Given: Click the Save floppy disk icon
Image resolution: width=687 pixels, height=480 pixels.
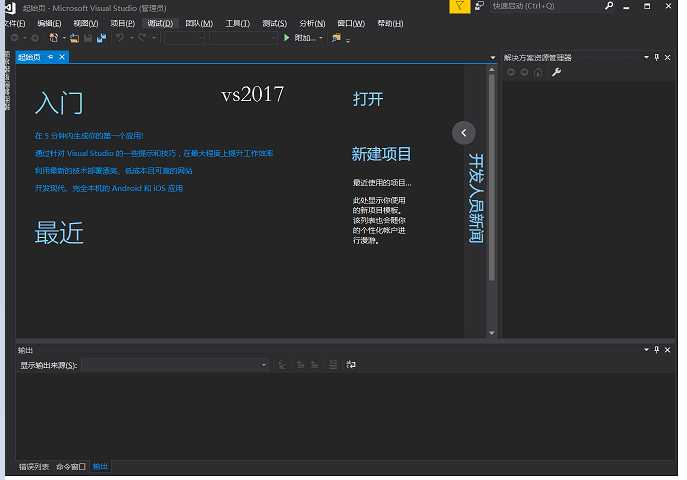Looking at the screenshot, I should tap(88, 38).
